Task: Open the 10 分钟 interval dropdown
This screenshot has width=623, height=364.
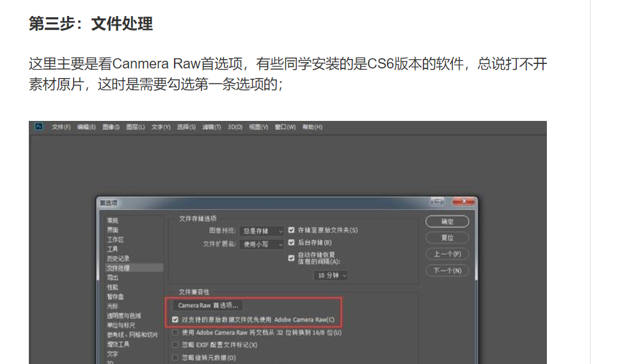Action: click(331, 275)
